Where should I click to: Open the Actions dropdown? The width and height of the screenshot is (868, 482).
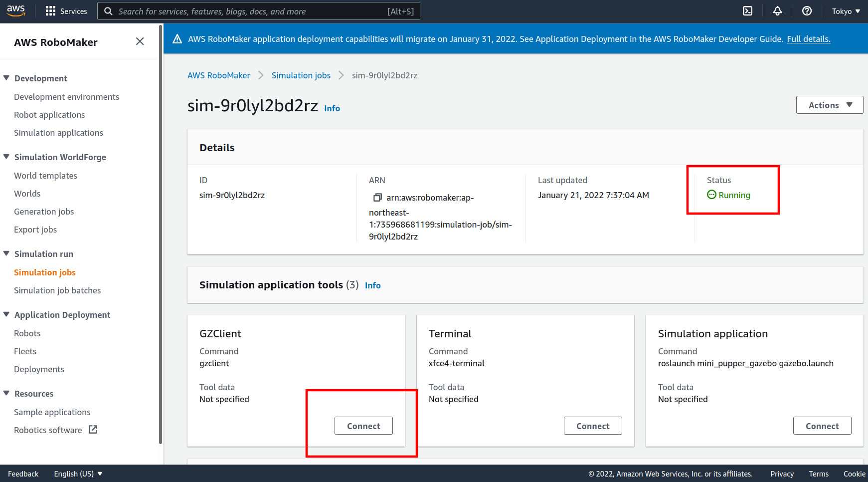[x=830, y=105]
